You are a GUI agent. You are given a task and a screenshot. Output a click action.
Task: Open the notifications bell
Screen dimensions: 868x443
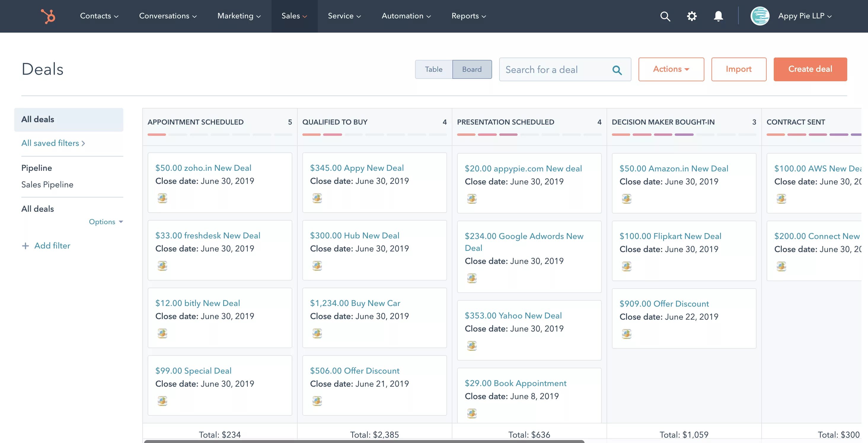pos(718,16)
